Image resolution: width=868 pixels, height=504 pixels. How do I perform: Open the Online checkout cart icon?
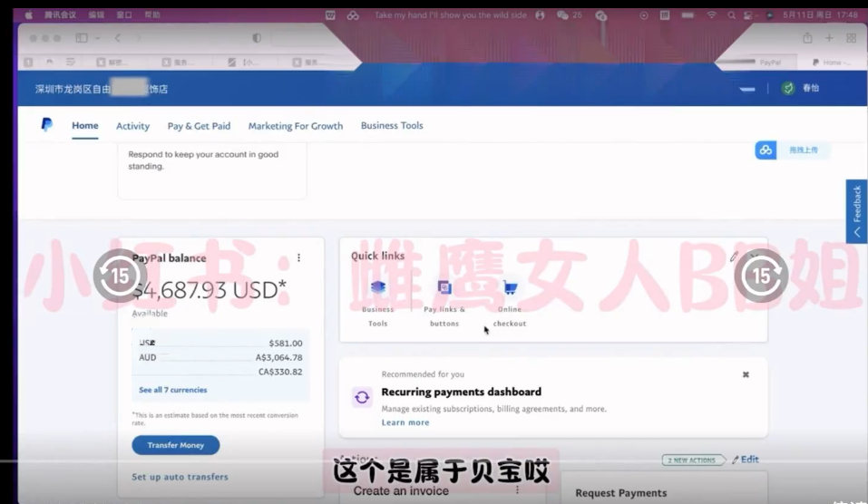coord(510,288)
